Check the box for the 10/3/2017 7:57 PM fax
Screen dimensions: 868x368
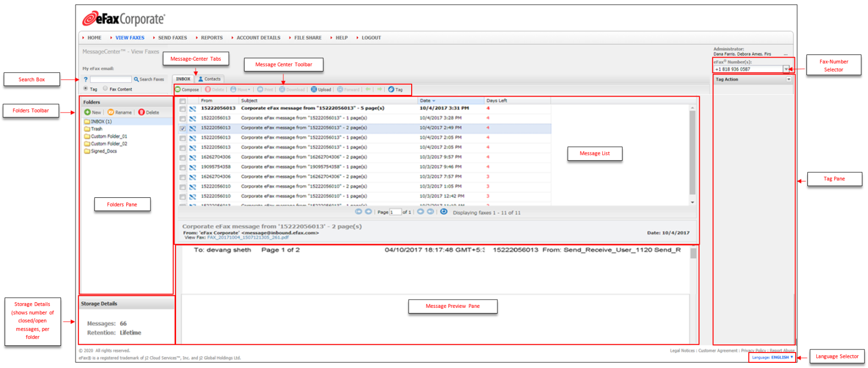click(182, 177)
